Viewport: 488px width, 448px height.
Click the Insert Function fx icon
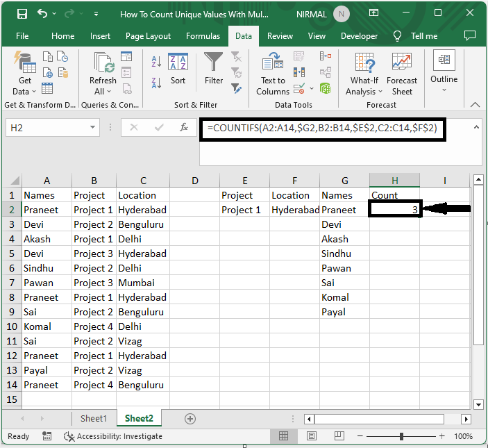tap(184, 127)
